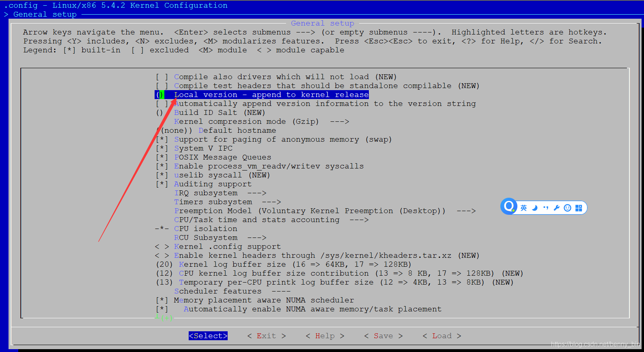Click the 'Legend: [*] built-in' text

point(72,50)
